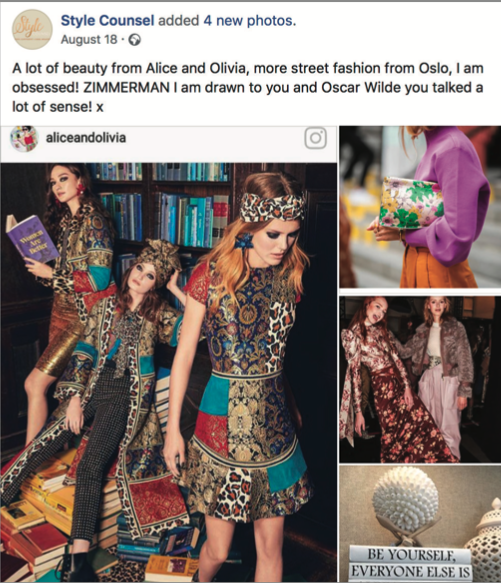Click the aliceandolivia username text
Screen dimensions: 501x583
86,138
